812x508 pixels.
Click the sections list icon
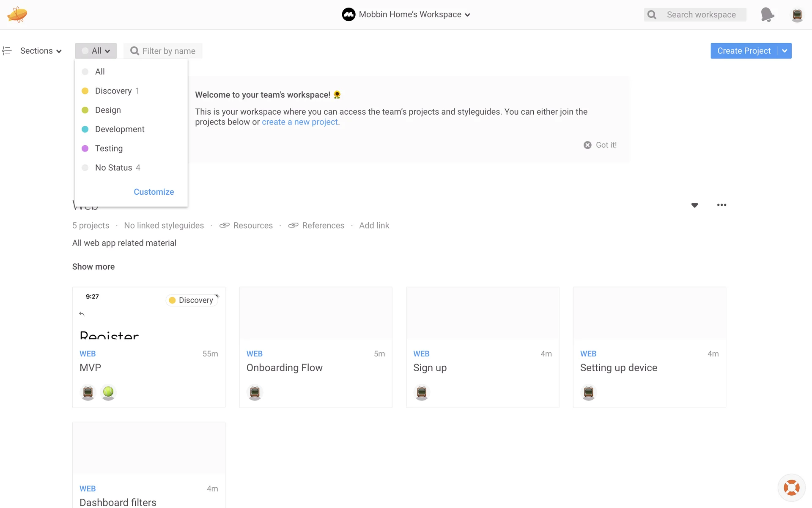point(7,51)
